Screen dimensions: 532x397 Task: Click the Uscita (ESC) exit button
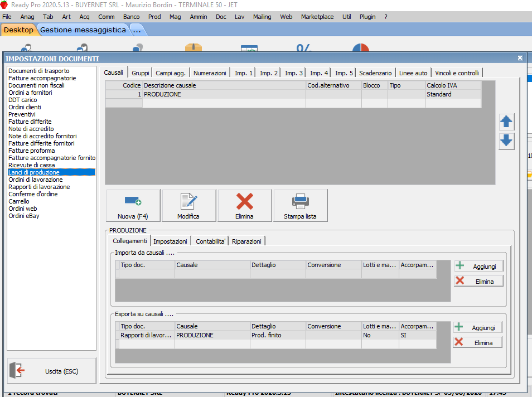(x=51, y=371)
